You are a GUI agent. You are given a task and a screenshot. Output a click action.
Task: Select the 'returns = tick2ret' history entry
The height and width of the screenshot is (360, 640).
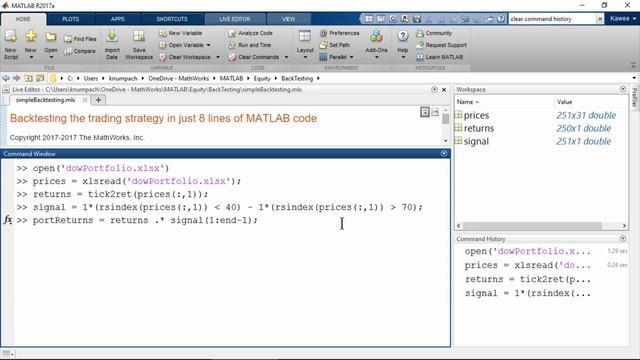click(527, 279)
